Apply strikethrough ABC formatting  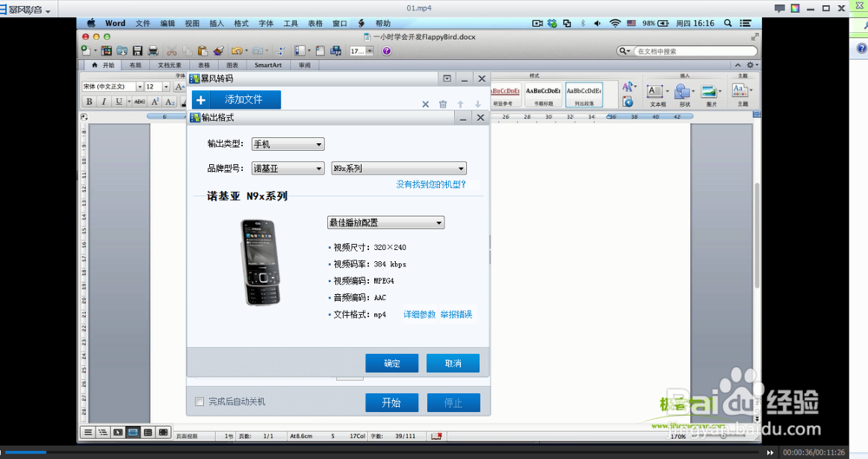click(140, 102)
